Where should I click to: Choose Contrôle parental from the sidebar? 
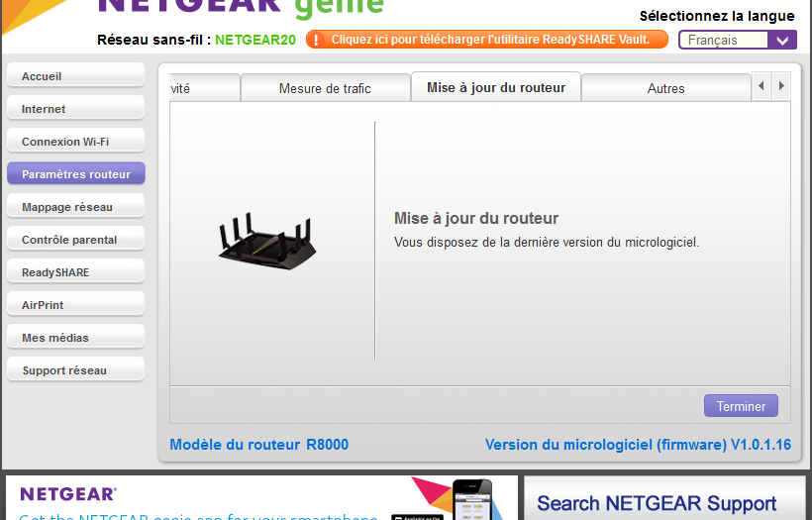coord(75,240)
